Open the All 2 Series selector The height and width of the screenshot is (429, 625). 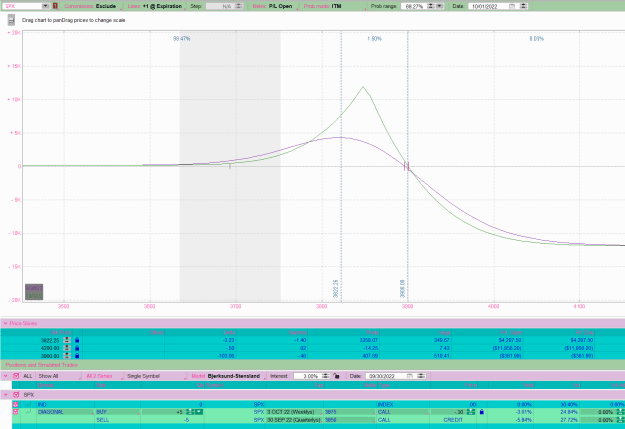tap(104, 376)
